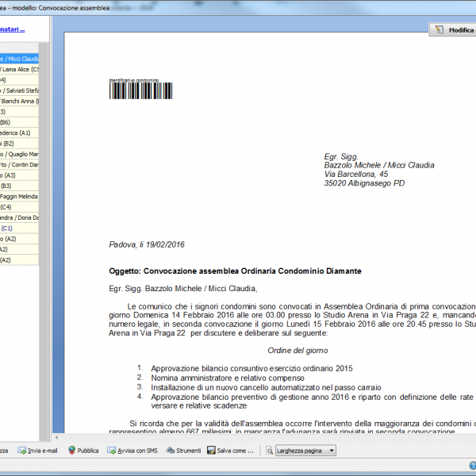The width and height of the screenshot is (476, 476).
Task: Open the destinatari link at top left
Action: pyautogui.click(x=12, y=29)
